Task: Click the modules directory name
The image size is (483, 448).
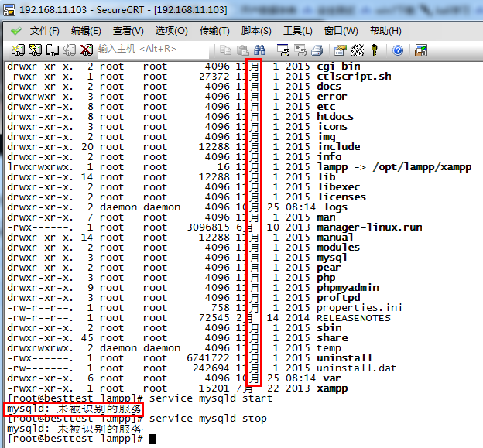Action: pos(338,248)
